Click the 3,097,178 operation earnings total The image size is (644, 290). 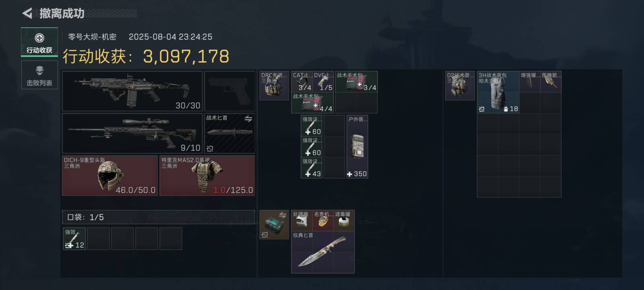186,56
